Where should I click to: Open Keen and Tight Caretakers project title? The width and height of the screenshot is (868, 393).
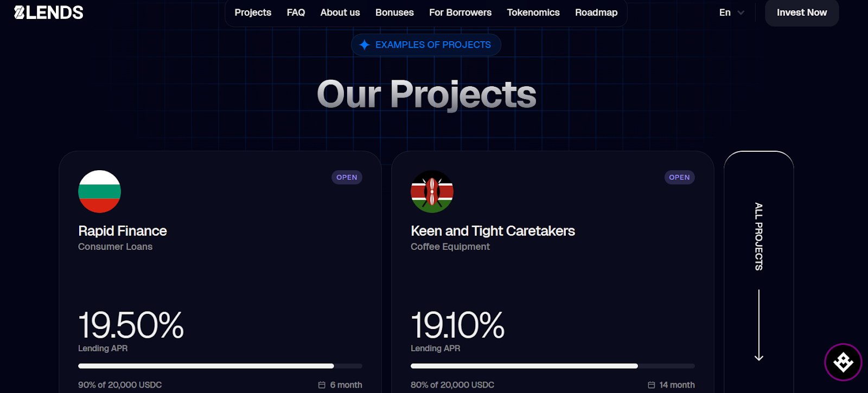(493, 231)
